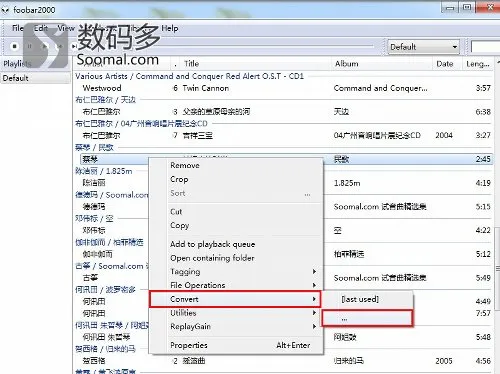Click the Next track toolbar button

point(74,46)
